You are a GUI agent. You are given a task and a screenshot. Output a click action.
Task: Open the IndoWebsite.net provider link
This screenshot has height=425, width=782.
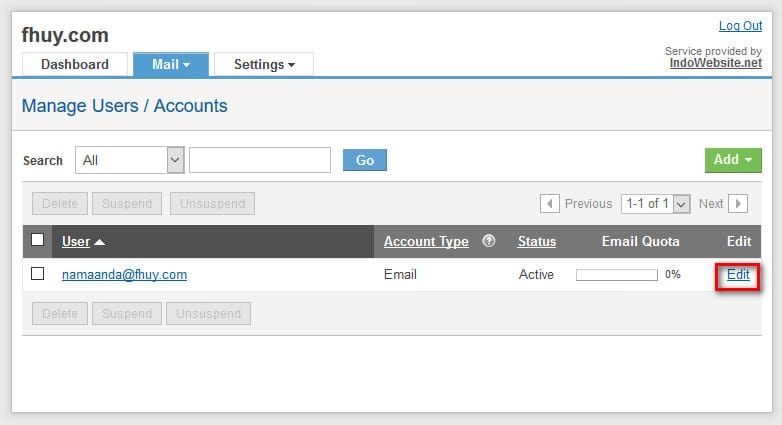point(715,63)
